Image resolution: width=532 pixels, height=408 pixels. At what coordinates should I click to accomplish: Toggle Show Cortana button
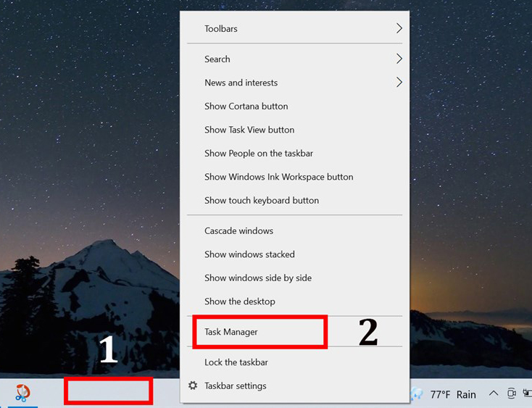pos(246,106)
